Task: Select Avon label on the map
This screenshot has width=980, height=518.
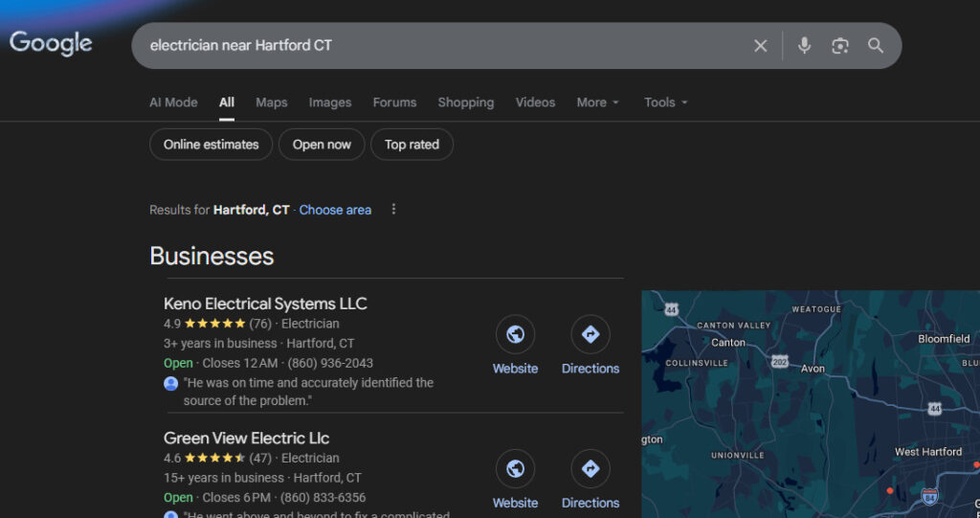Action: tap(813, 369)
